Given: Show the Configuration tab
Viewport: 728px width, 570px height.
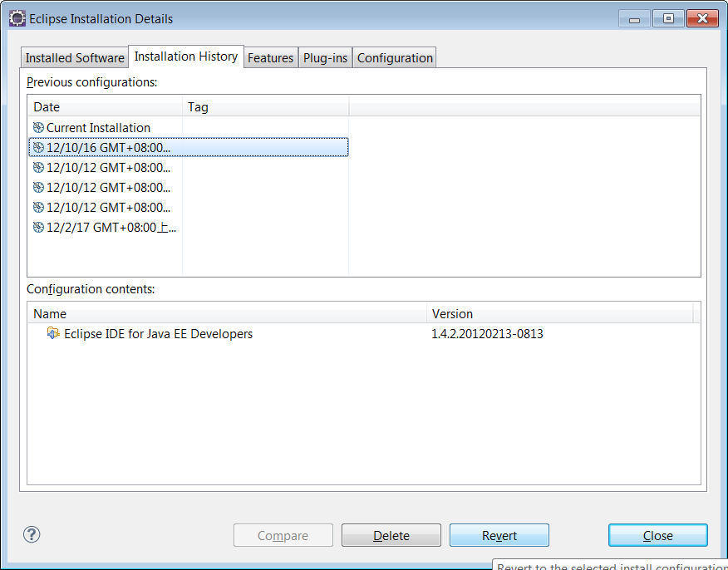Looking at the screenshot, I should coord(395,58).
